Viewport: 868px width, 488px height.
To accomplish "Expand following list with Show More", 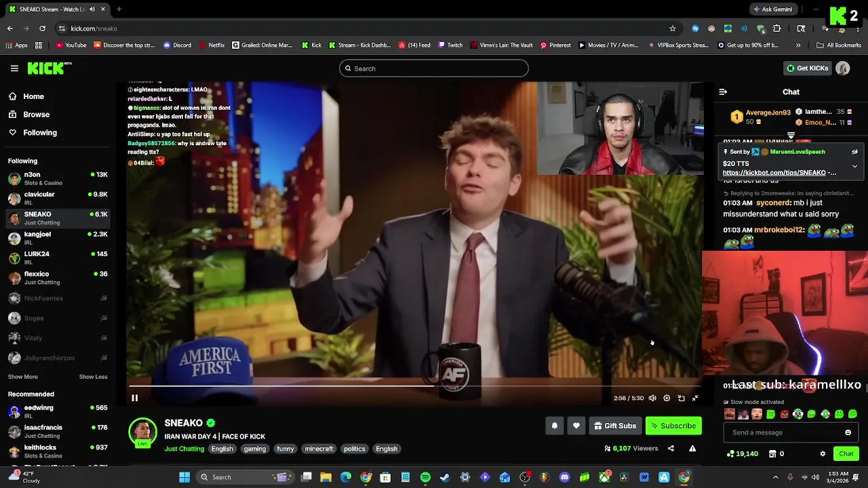I will pos(23,377).
